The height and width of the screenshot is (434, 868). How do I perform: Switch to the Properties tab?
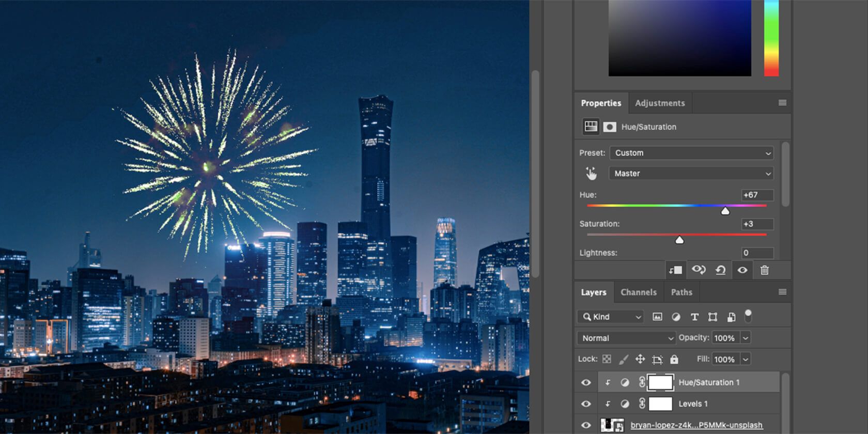pos(601,103)
